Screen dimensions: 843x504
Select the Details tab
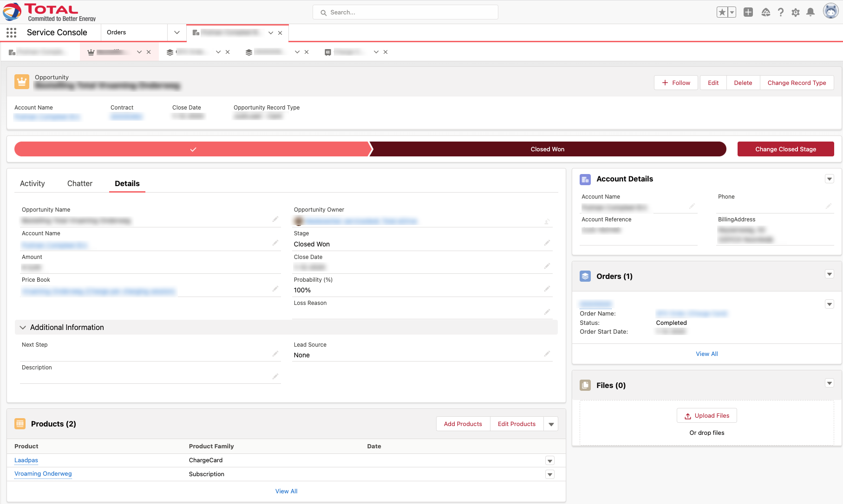point(127,184)
